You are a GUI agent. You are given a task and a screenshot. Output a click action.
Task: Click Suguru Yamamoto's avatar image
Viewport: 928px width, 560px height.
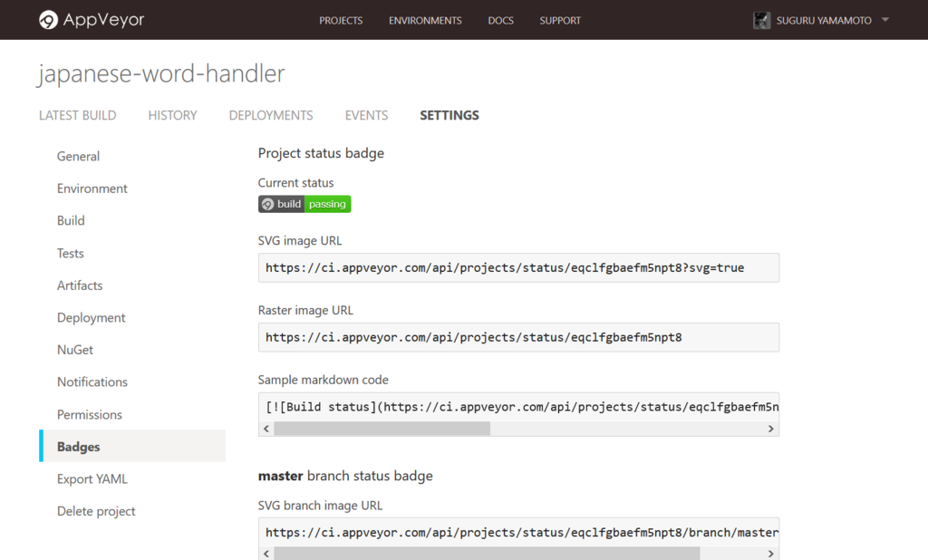tap(762, 19)
